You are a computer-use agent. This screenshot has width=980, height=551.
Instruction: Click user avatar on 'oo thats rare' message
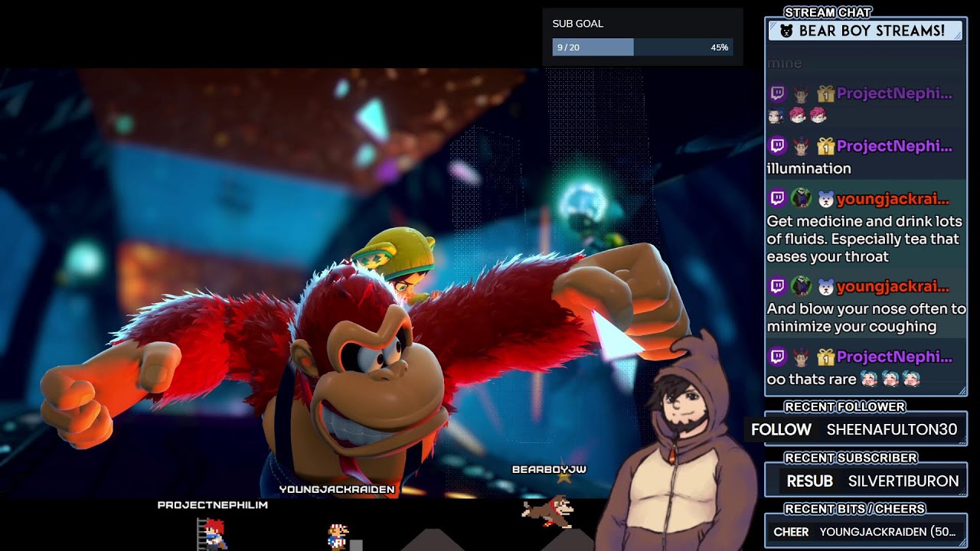(x=801, y=357)
